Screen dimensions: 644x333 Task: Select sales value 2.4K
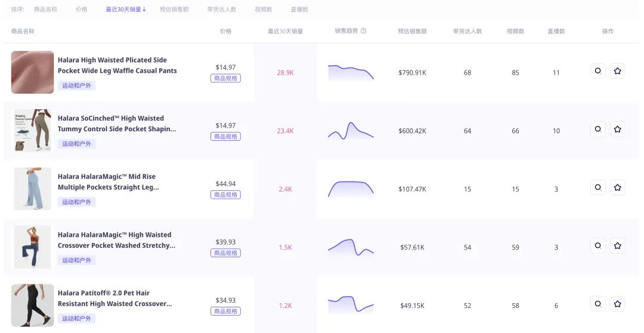point(285,190)
